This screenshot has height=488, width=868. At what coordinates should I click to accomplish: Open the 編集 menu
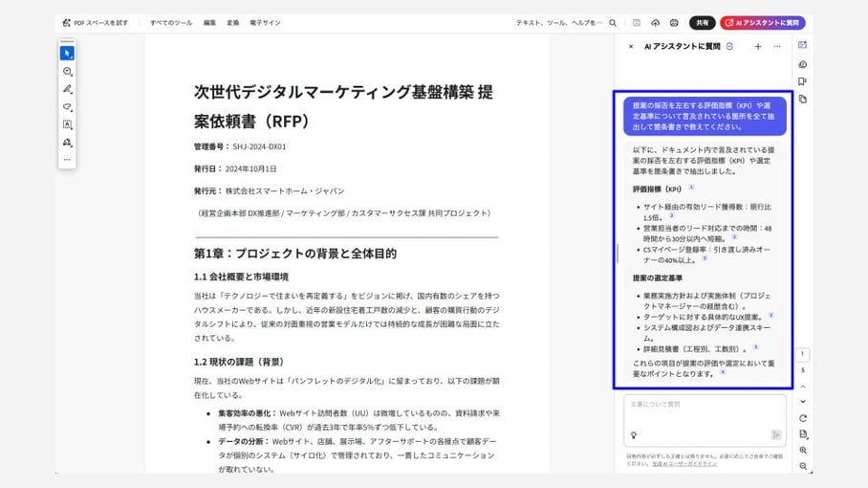tap(209, 22)
